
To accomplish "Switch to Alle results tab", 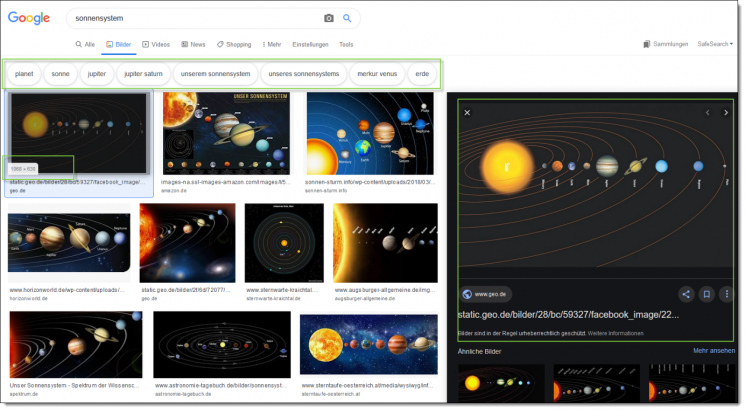I will coord(85,44).
